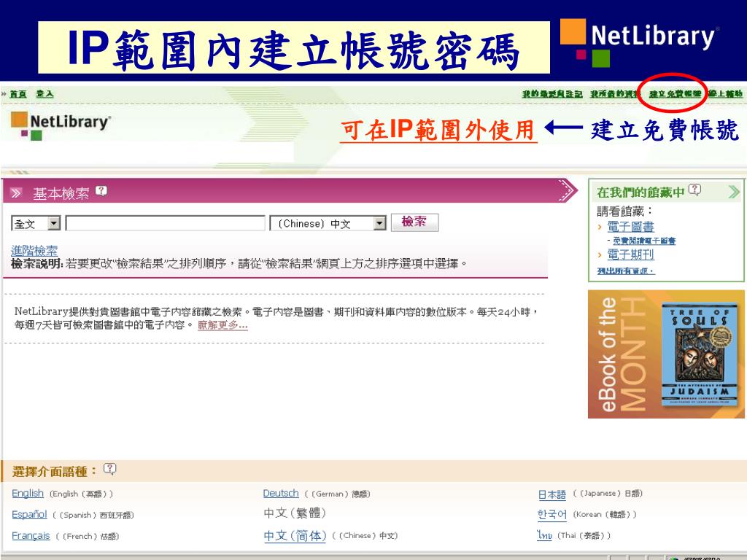Viewport: 747px width, 560px height.
Task: Click the NetLibrary logo on the page
Action: tap(61, 125)
